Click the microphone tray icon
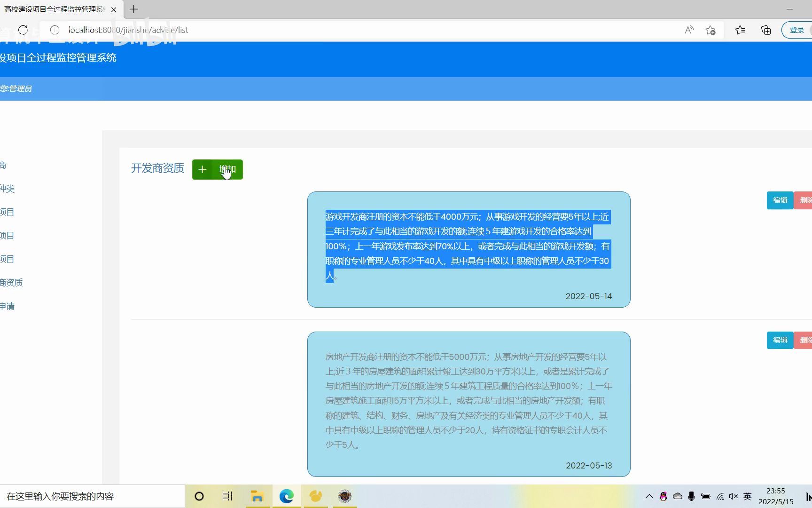Screen dimensions: 812x508 coord(691,496)
